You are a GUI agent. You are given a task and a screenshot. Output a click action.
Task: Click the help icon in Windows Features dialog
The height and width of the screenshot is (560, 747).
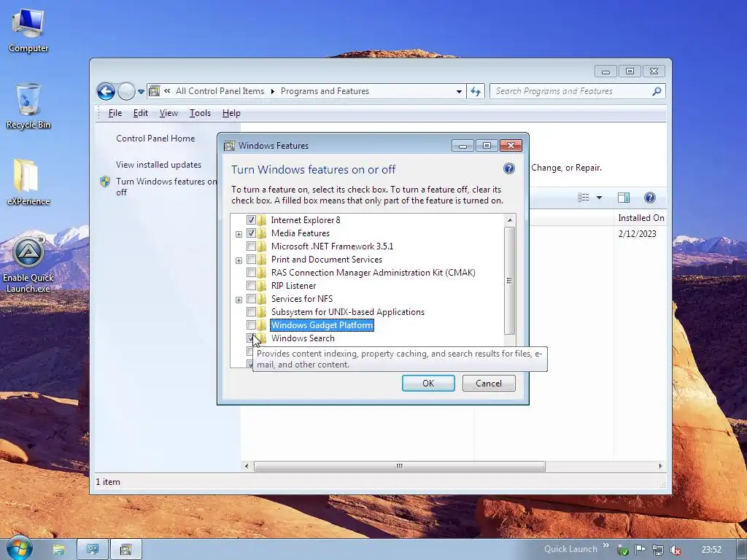coord(508,168)
